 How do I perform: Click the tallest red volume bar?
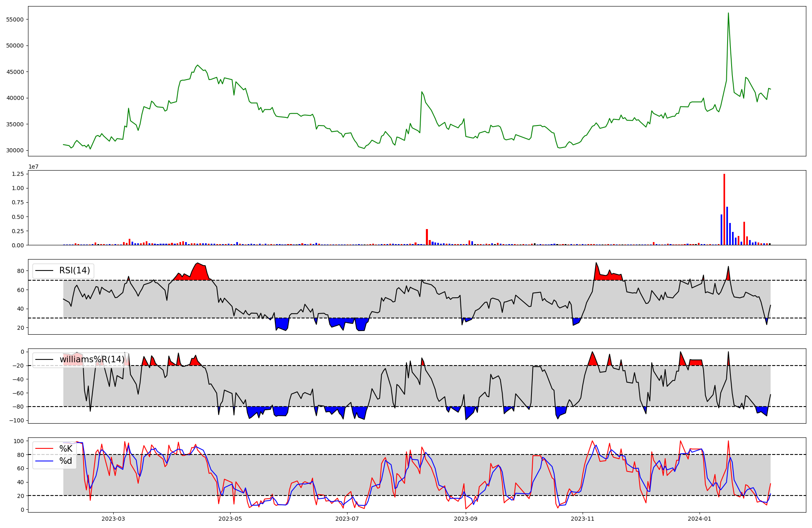(x=724, y=209)
